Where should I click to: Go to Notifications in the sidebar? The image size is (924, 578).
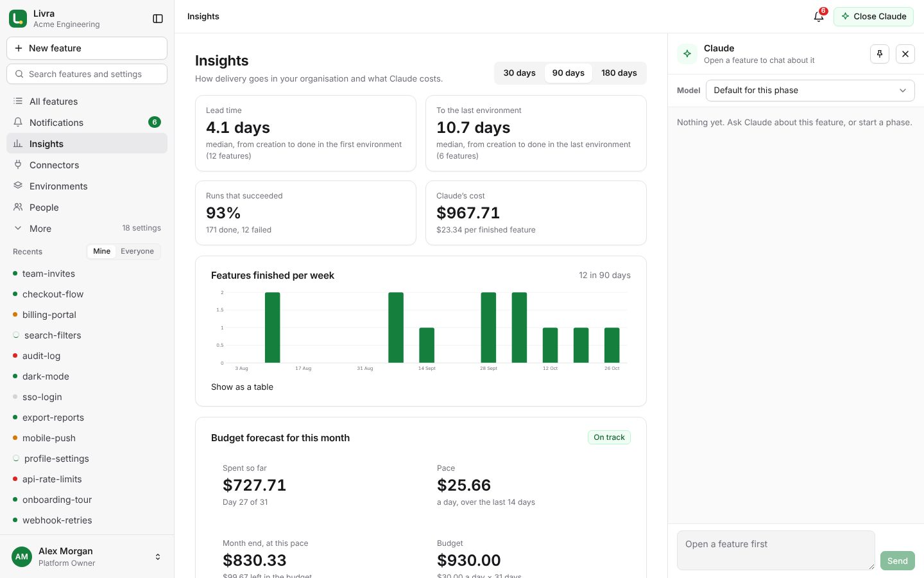pos(87,123)
